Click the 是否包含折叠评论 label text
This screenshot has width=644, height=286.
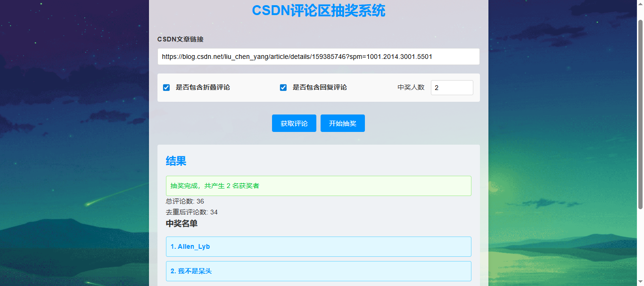coord(203,88)
